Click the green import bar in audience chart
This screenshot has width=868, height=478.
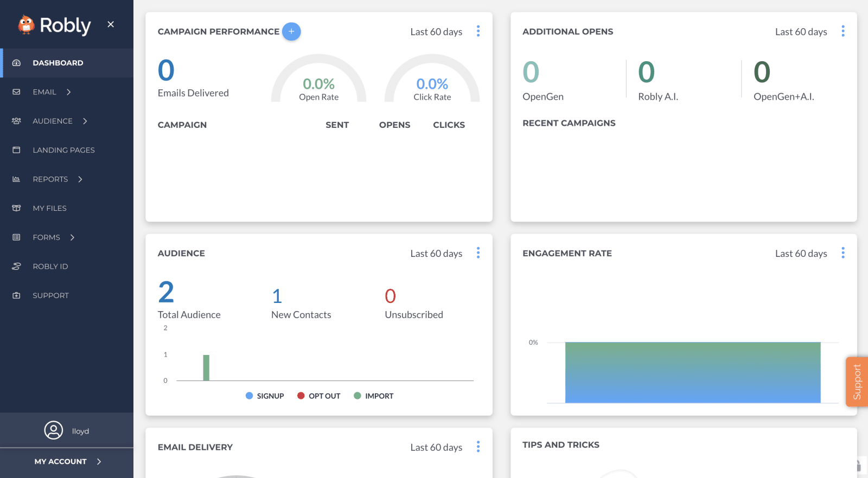coord(206,368)
